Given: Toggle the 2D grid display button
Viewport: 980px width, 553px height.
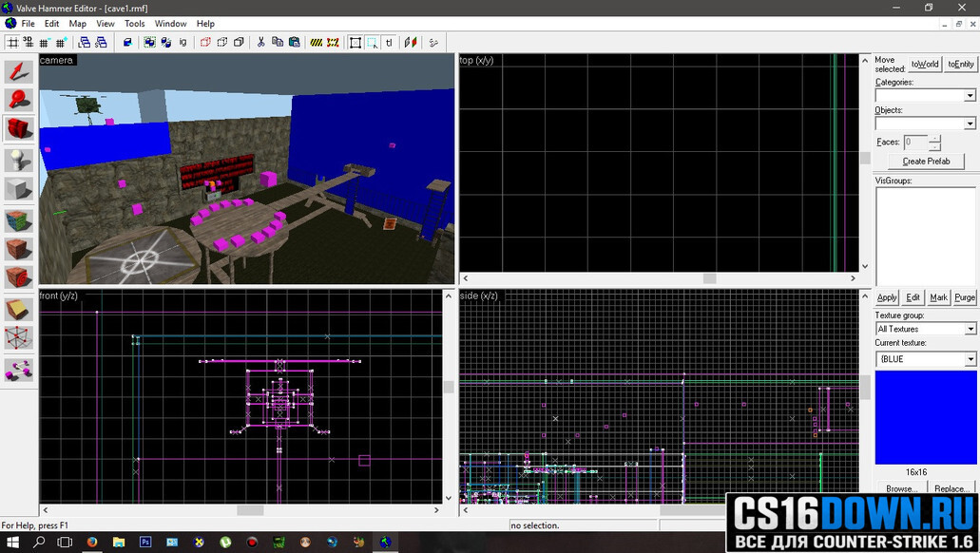Looking at the screenshot, I should pyautogui.click(x=12, y=42).
